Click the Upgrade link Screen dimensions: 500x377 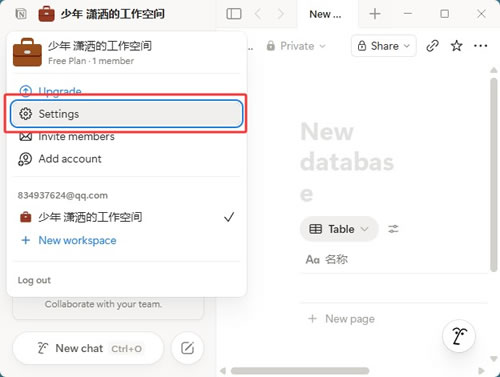click(60, 91)
